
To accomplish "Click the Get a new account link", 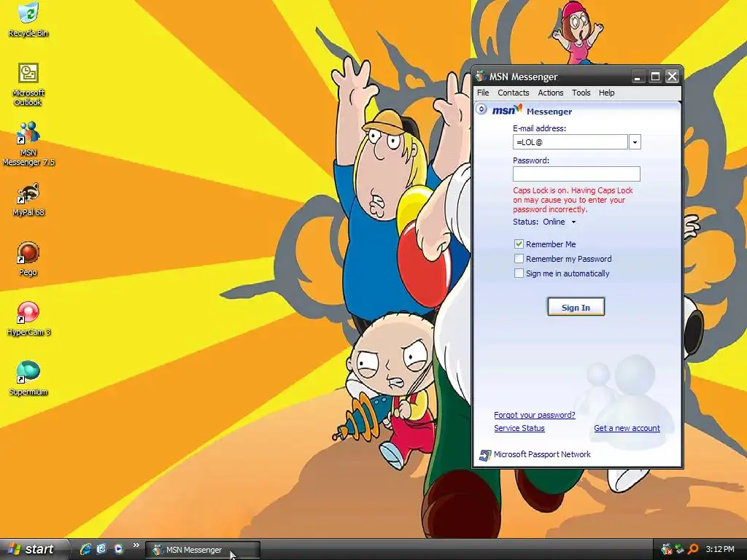I will (x=627, y=428).
